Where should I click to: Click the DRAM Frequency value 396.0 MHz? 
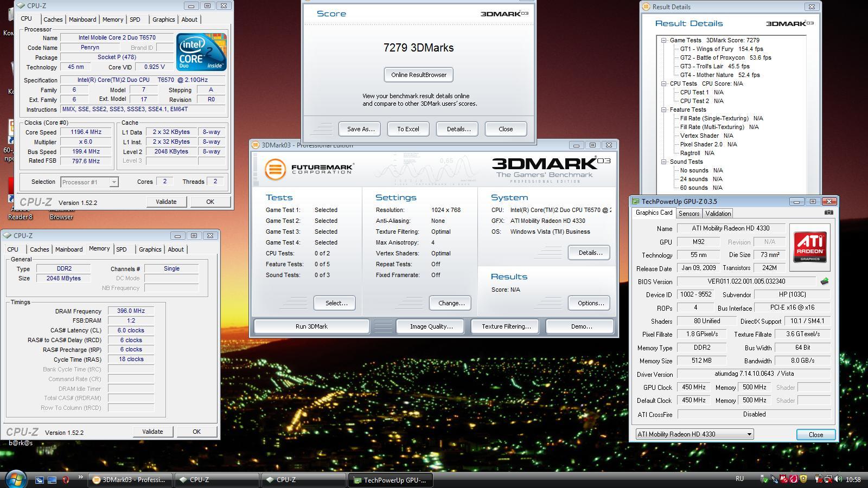pos(131,311)
